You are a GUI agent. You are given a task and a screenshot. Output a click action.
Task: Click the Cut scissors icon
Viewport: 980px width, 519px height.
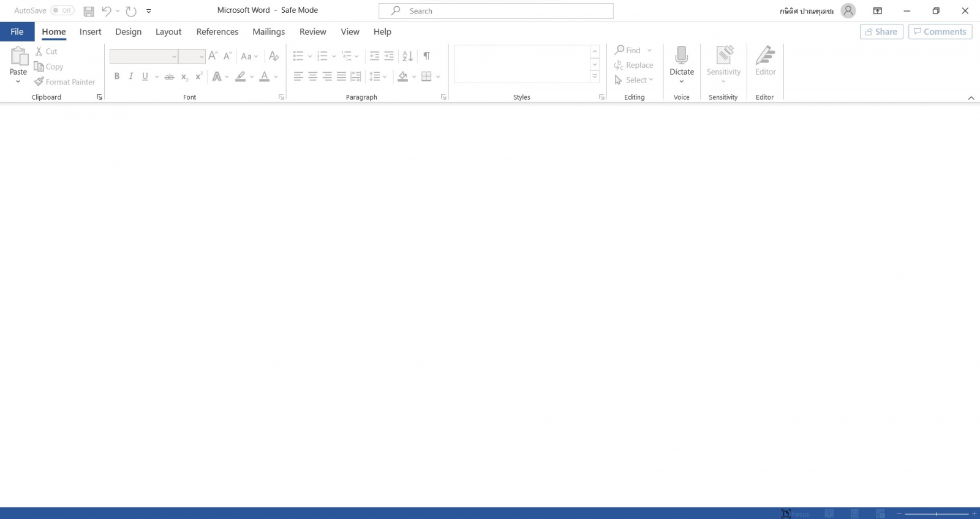(x=39, y=51)
